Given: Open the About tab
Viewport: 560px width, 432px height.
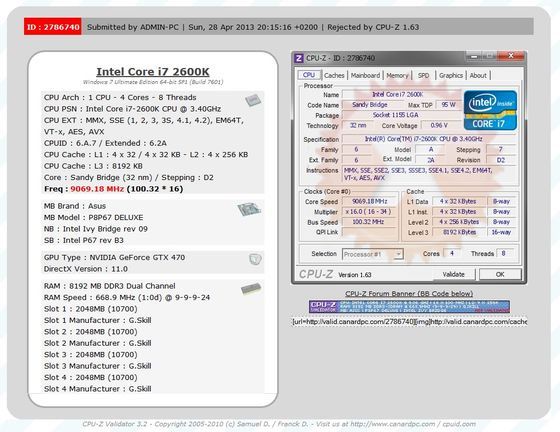Looking at the screenshot, I should point(478,75).
